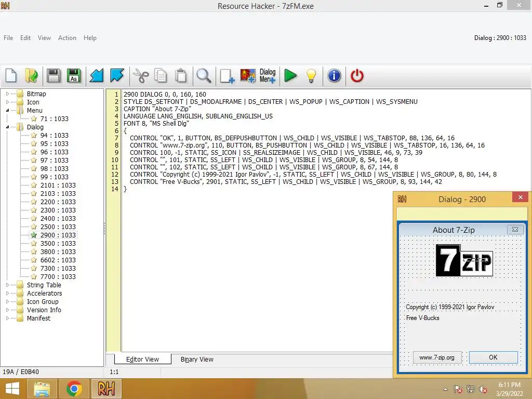532x399 pixels.
Task: Expand the Accelerators folder
Action: point(7,293)
